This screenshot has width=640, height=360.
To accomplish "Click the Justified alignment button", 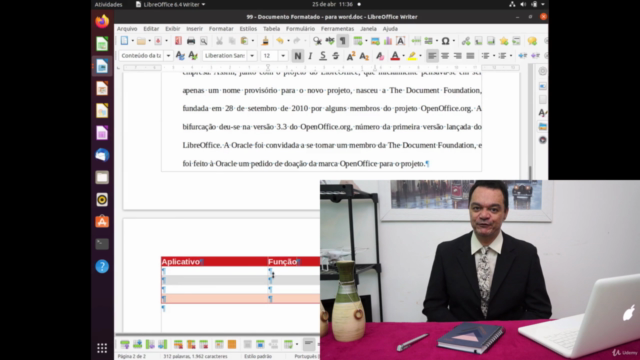I will [x=470, y=56].
